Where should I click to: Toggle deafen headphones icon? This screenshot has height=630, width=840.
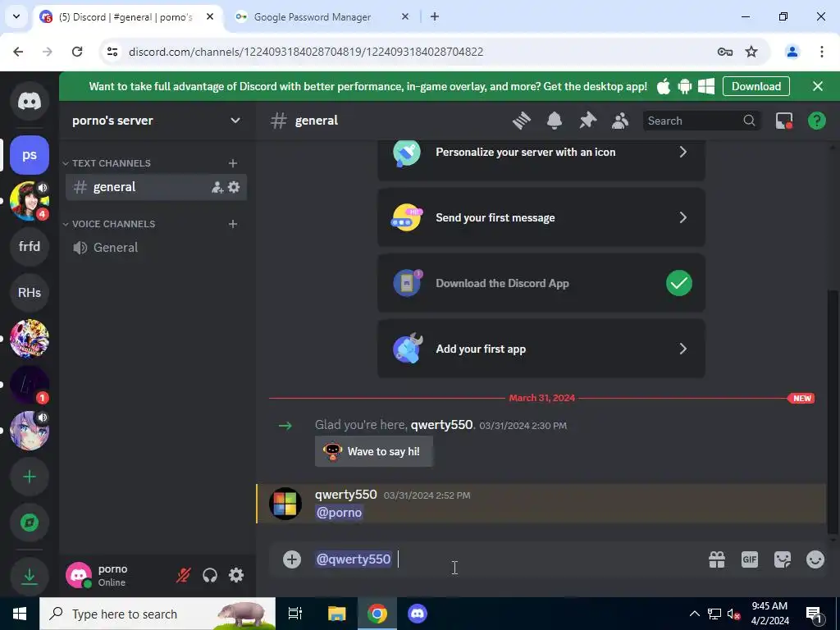click(210, 575)
